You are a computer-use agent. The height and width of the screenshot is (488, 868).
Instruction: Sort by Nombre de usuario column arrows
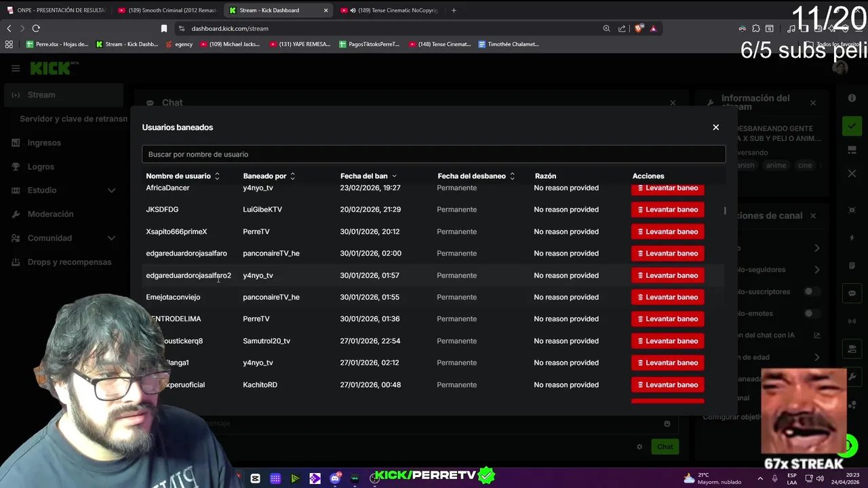click(x=217, y=176)
